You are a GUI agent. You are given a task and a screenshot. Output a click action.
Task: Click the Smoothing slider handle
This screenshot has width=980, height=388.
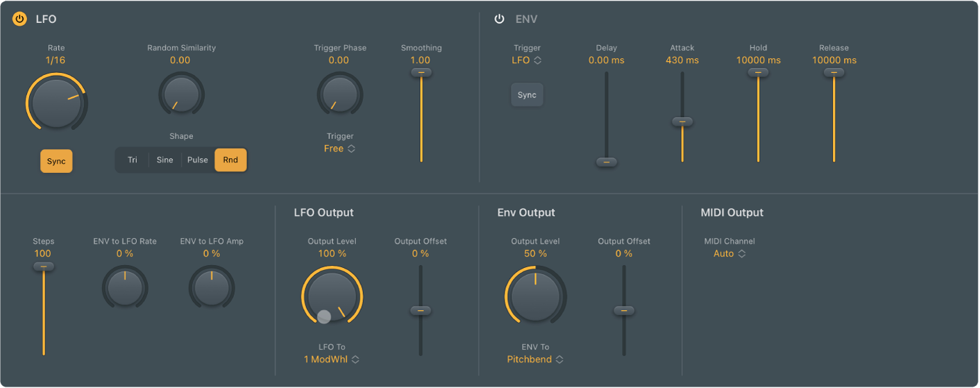(421, 72)
